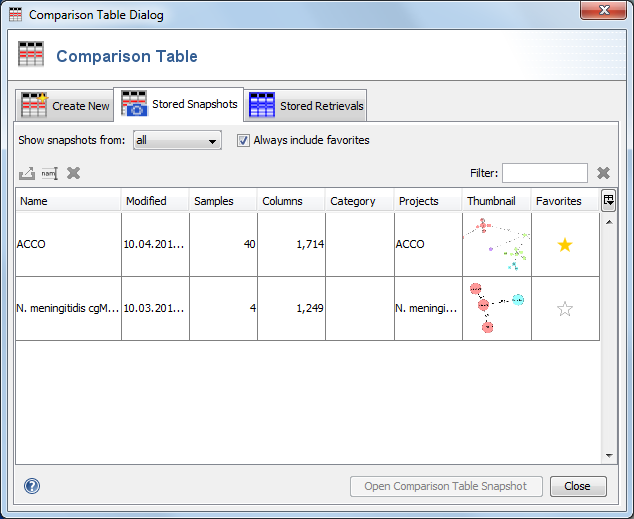
Task: Switch to the Stored Retrievals tab
Action: [x=307, y=105]
